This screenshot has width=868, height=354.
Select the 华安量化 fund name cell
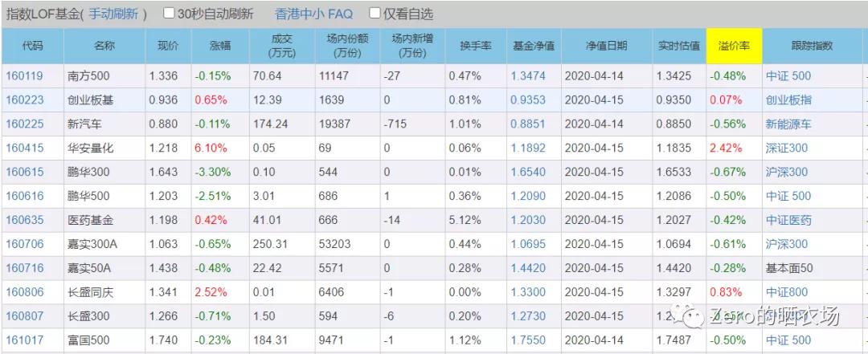tap(104, 148)
